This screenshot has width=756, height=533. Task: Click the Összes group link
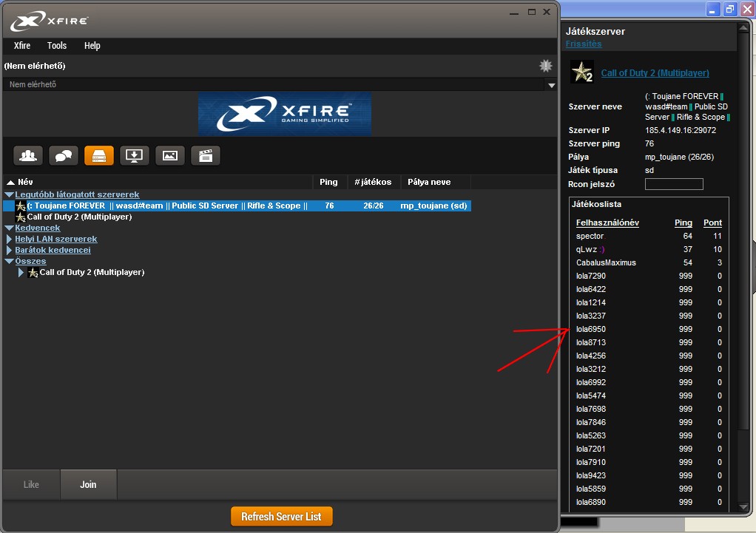pos(30,261)
